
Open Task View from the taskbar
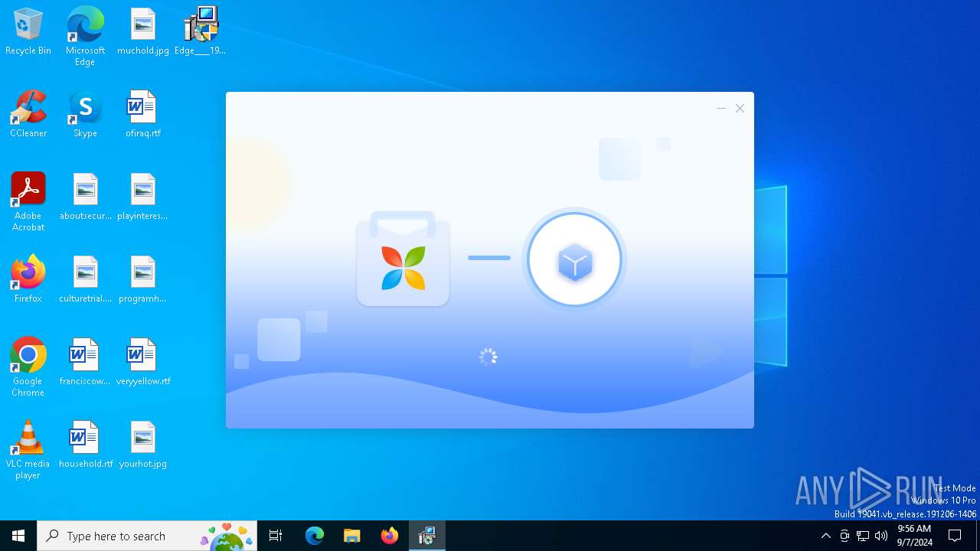[276, 536]
